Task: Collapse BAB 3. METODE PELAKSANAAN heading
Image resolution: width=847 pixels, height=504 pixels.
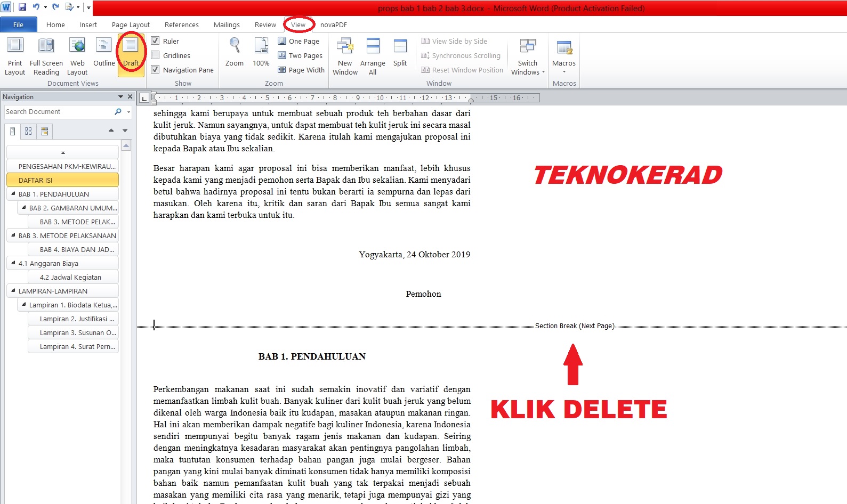Action: [x=13, y=235]
